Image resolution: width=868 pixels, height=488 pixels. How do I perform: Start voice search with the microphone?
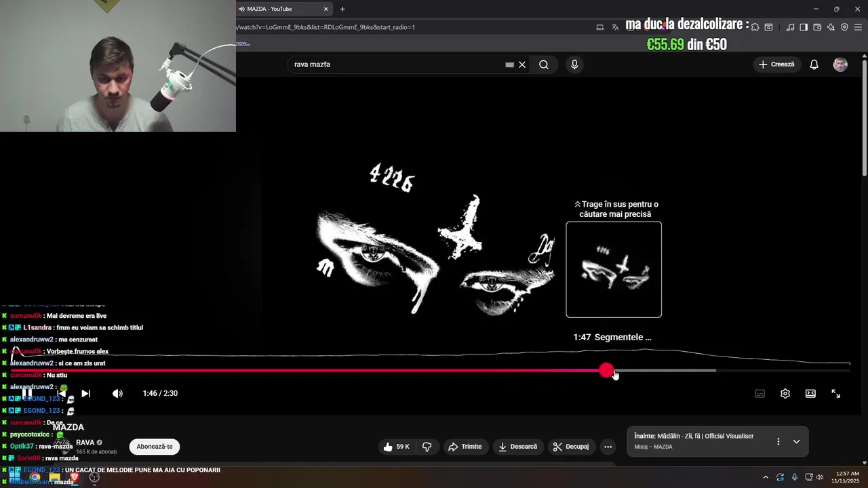[x=574, y=64]
